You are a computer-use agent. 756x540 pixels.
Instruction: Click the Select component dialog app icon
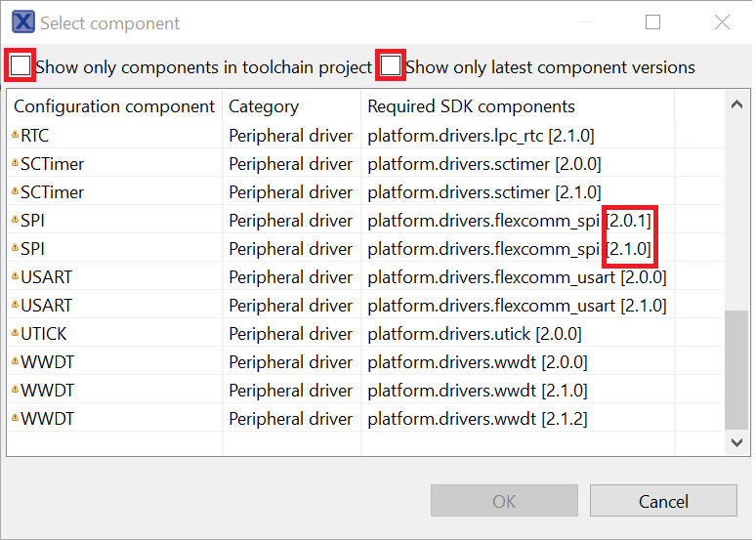point(22,21)
